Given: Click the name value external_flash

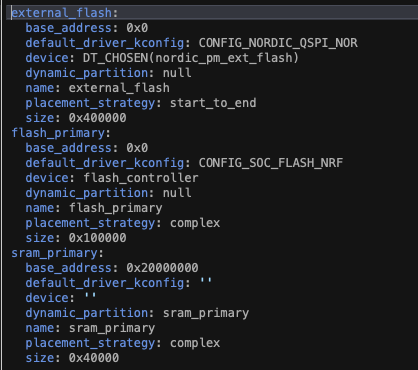Looking at the screenshot, I should click(x=119, y=88).
